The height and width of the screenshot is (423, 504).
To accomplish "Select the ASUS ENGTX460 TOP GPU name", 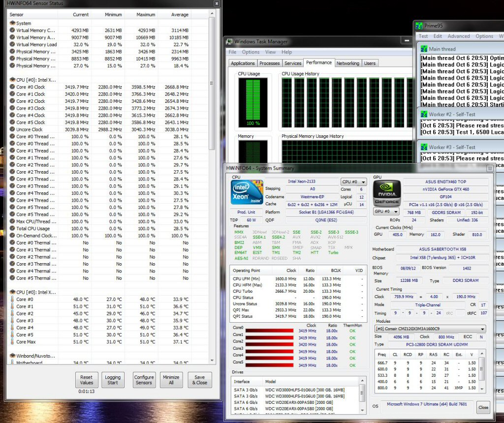I will 445,182.
